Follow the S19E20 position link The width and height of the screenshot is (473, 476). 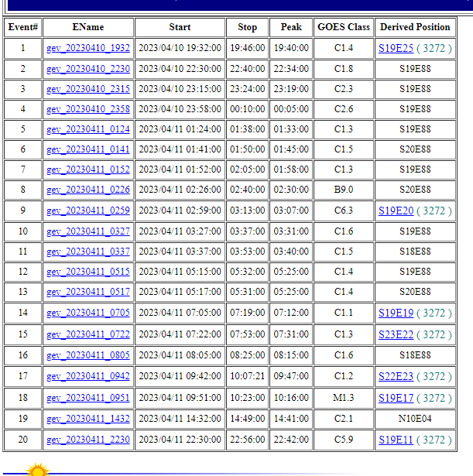click(x=396, y=211)
